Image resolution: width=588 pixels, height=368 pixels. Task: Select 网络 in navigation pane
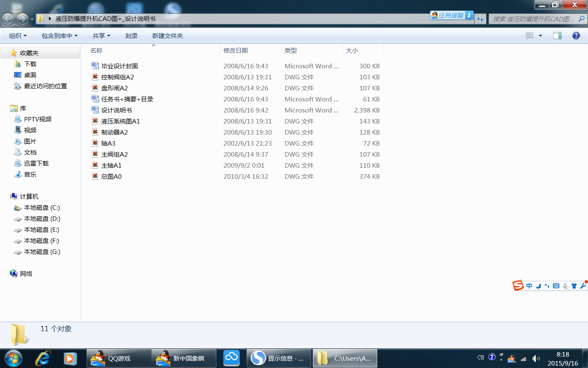(x=26, y=274)
